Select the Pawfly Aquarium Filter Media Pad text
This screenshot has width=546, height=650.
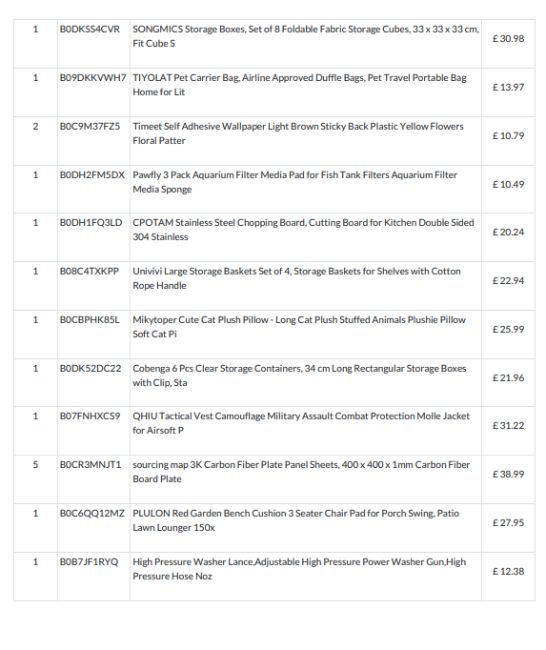(295, 182)
